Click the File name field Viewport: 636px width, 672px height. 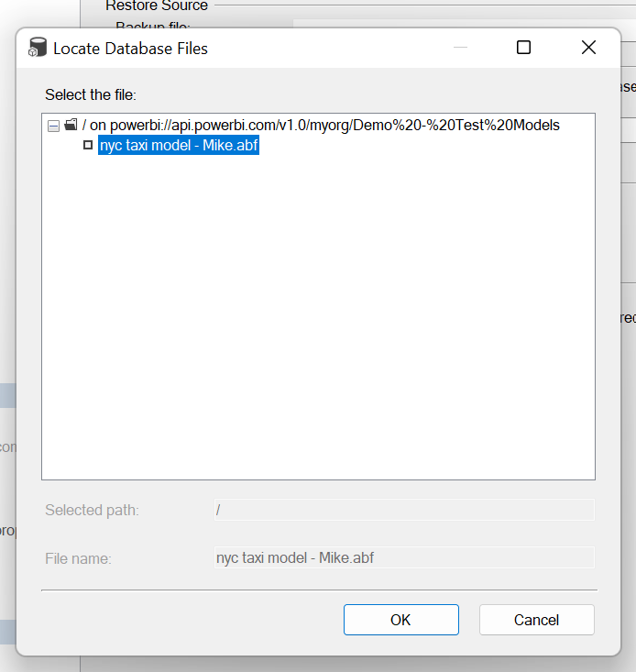pyautogui.click(x=404, y=557)
